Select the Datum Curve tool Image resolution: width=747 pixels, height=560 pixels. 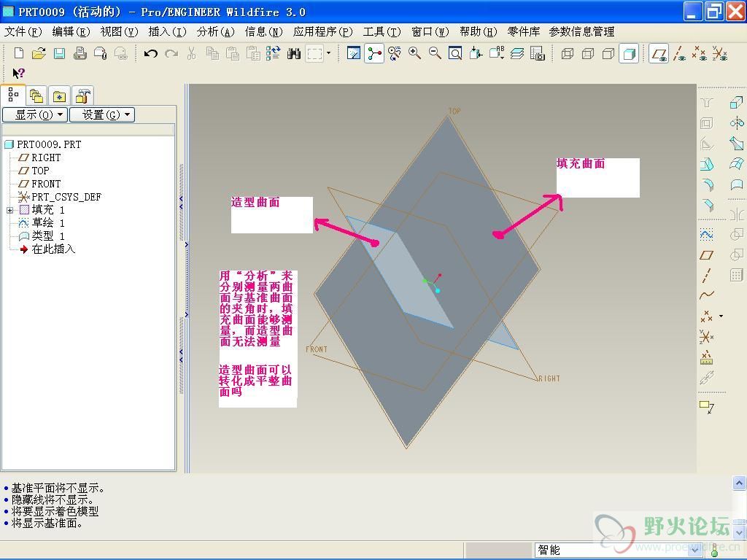coord(706,295)
